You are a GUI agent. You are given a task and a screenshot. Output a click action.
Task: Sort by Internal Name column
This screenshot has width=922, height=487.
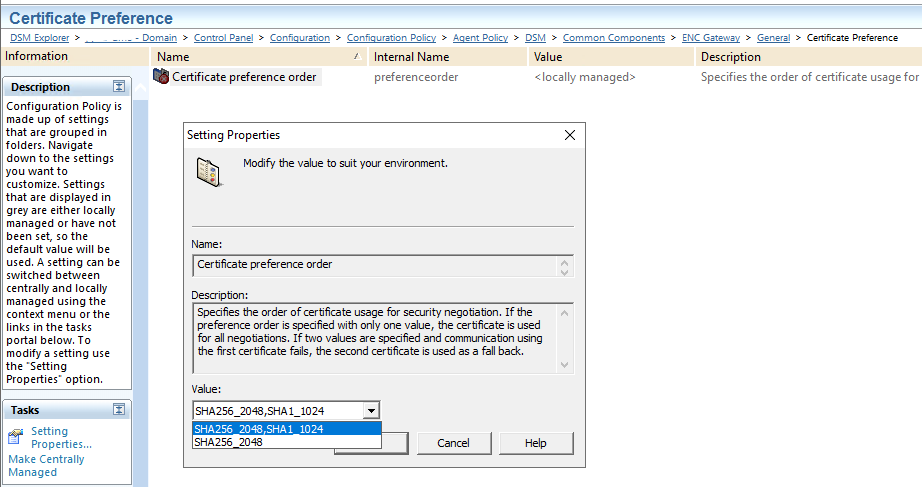point(448,56)
